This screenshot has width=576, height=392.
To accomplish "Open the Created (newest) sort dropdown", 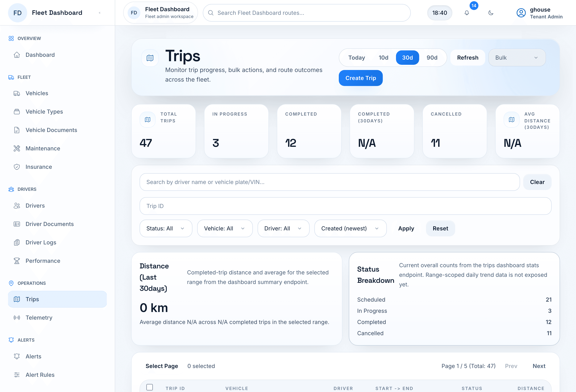I will tap(350, 228).
